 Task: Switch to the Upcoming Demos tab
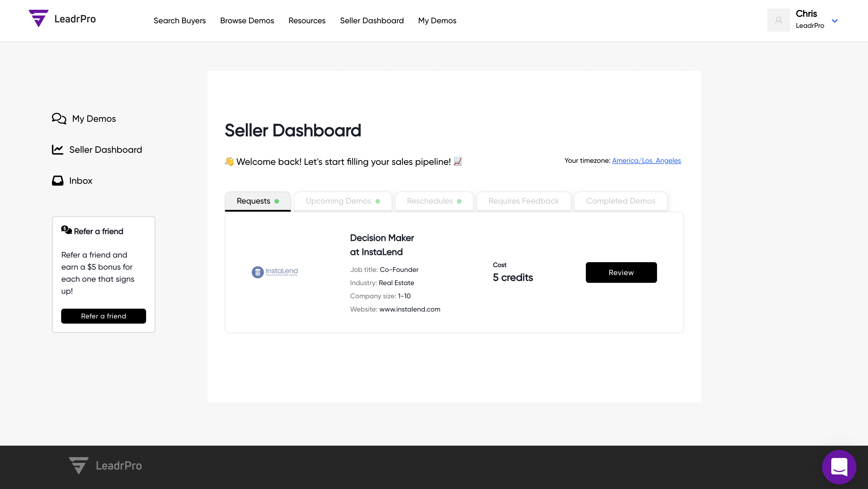click(343, 201)
